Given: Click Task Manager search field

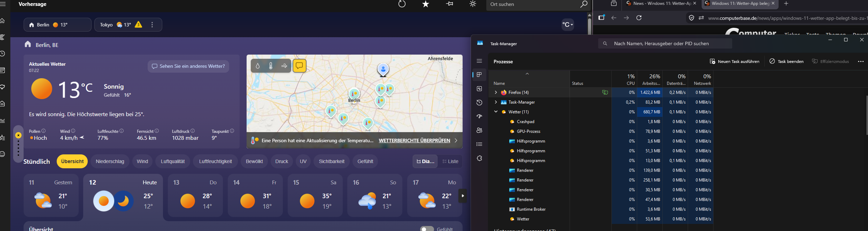Looking at the screenshot, I should click(x=665, y=44).
